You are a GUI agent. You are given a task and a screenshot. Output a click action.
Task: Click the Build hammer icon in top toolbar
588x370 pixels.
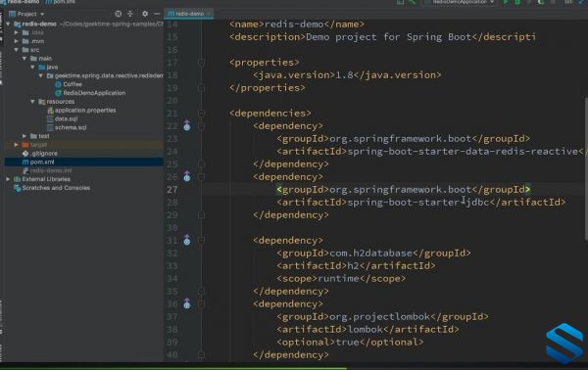[x=413, y=2]
